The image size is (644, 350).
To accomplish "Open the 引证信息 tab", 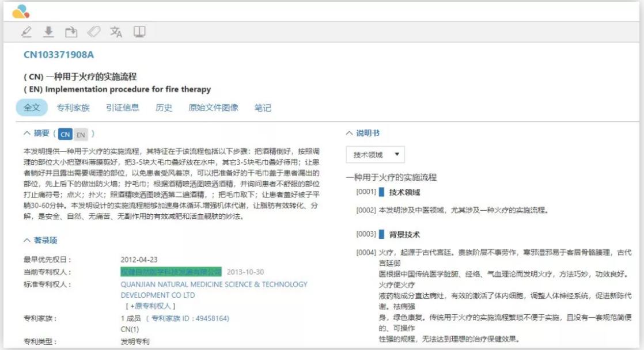I will (123, 108).
